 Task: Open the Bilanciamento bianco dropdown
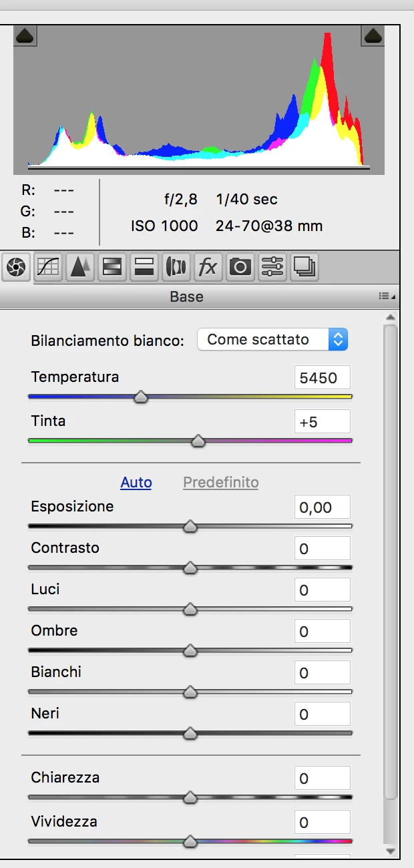[272, 339]
